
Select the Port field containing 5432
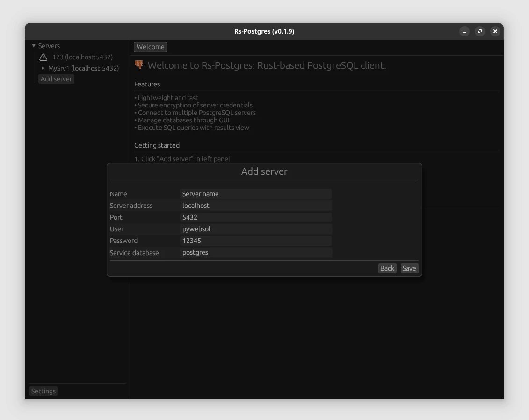(x=256, y=217)
